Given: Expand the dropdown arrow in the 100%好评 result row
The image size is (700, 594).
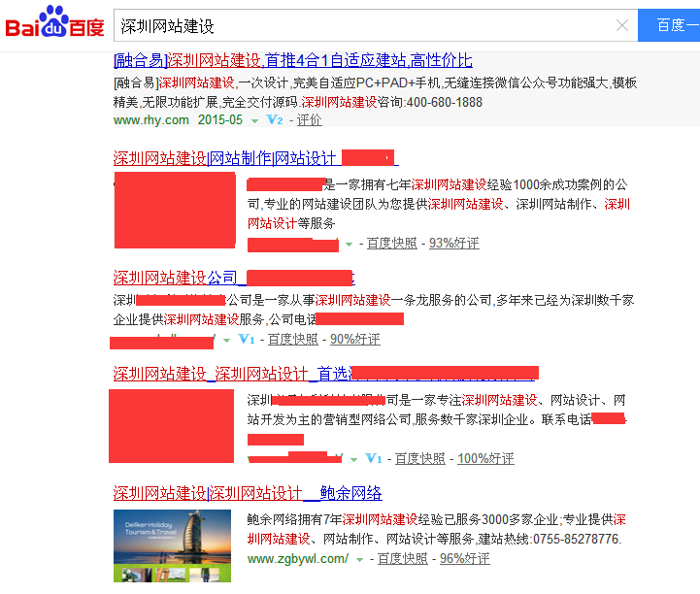Looking at the screenshot, I should point(353,460).
